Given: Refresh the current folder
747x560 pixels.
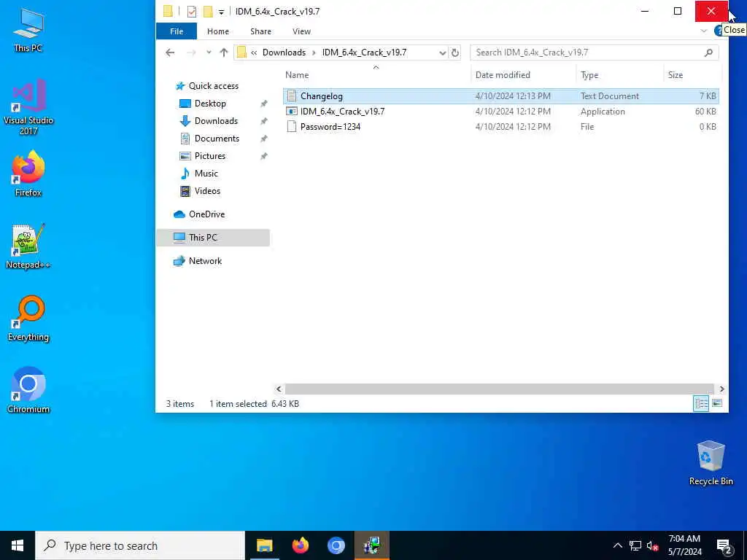Looking at the screenshot, I should (455, 52).
